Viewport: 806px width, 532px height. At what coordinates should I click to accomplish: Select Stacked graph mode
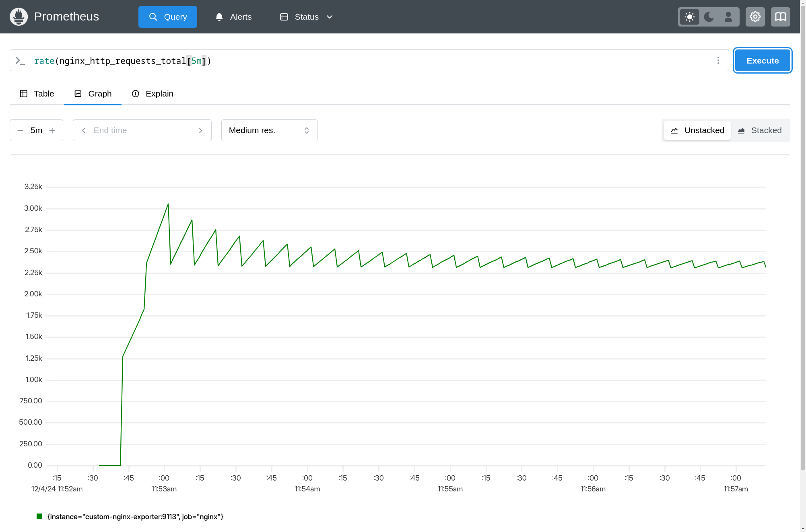pyautogui.click(x=760, y=130)
